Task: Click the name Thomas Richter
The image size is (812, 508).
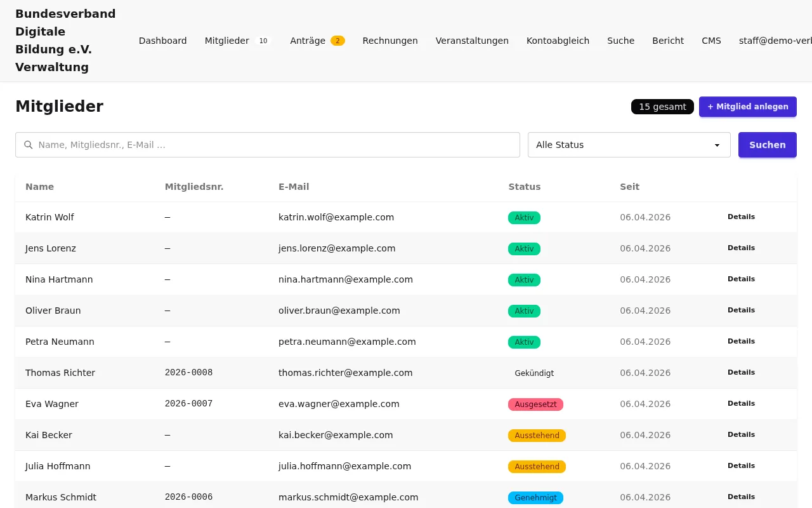Action: point(60,373)
